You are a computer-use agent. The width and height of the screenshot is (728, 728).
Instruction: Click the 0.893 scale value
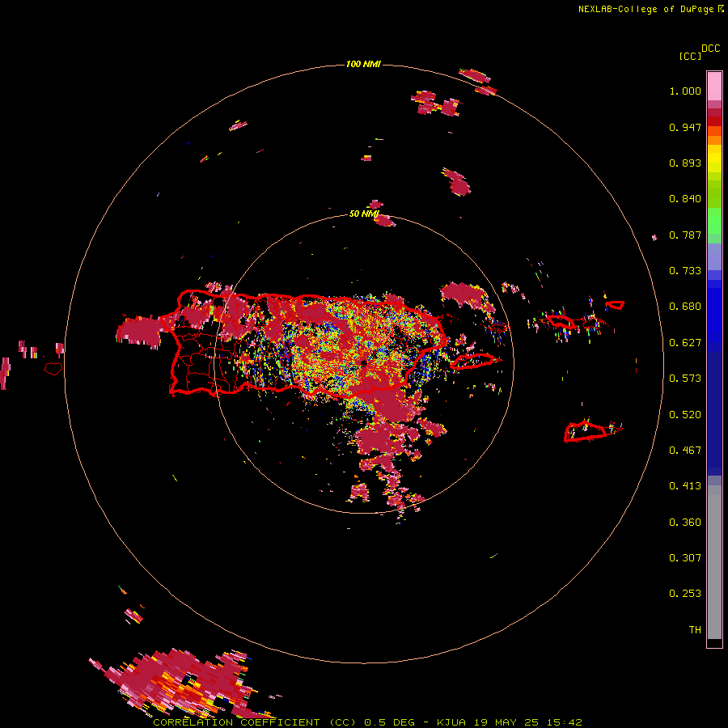tap(685, 163)
